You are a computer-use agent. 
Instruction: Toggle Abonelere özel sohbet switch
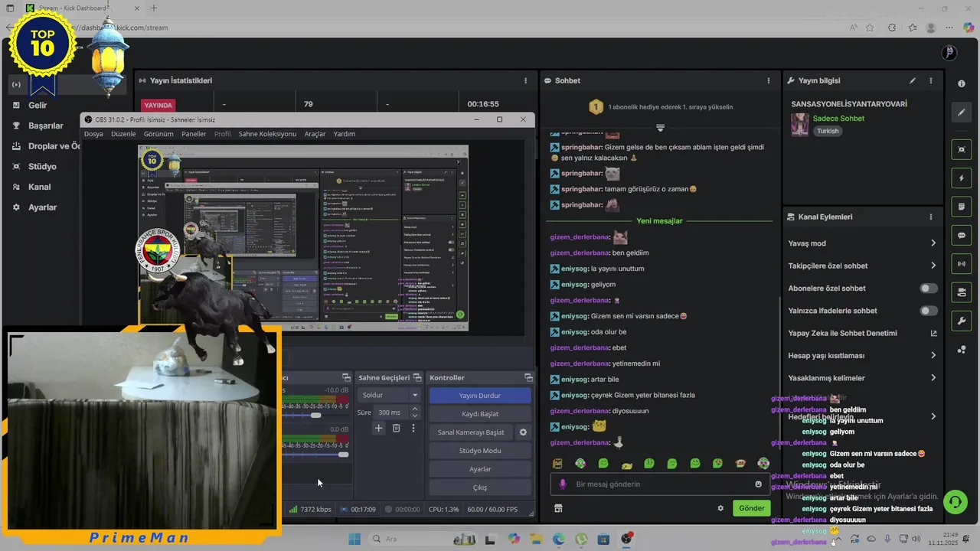point(929,289)
